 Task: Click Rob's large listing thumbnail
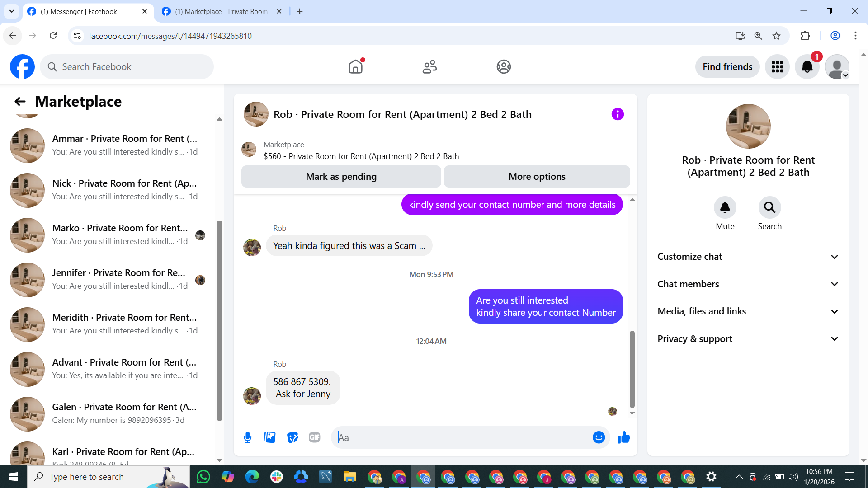click(748, 127)
